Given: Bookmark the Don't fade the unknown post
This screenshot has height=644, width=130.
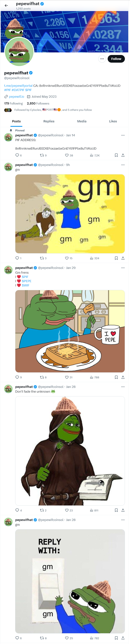Looking at the screenshot, I should [116, 510].
